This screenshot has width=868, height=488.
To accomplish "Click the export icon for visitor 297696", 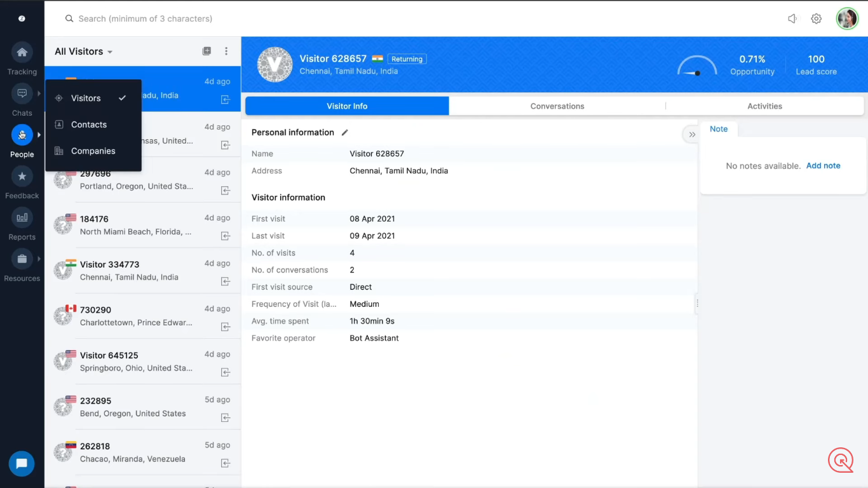I will click(x=226, y=191).
